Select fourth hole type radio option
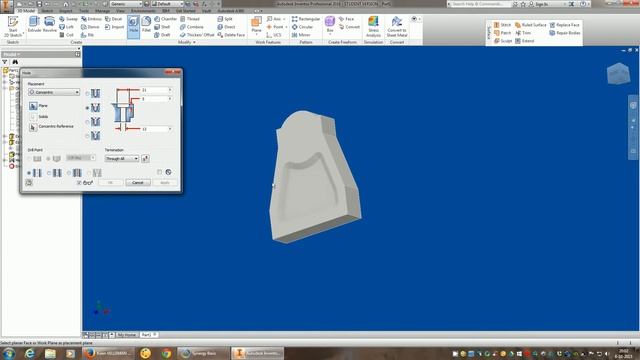 click(x=87, y=136)
